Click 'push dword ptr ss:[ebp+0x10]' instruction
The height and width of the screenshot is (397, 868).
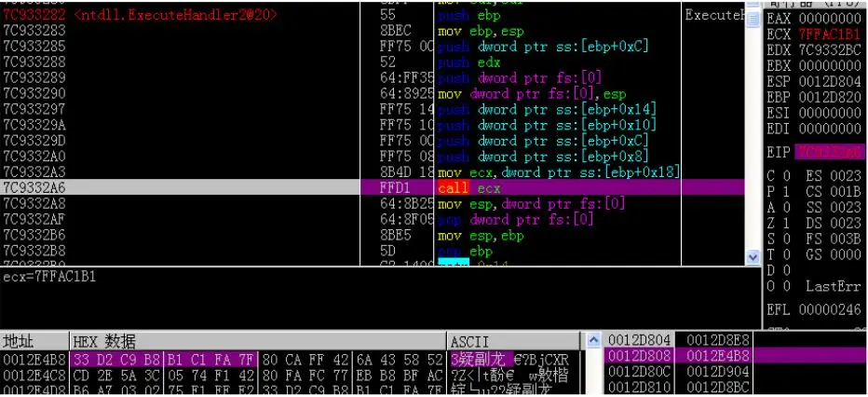point(547,125)
